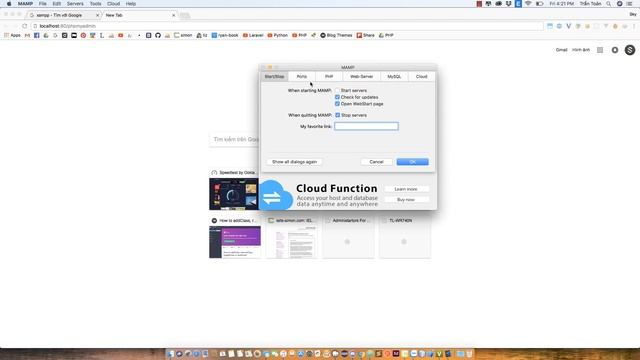Open the Python bookmarks folder

278,35
